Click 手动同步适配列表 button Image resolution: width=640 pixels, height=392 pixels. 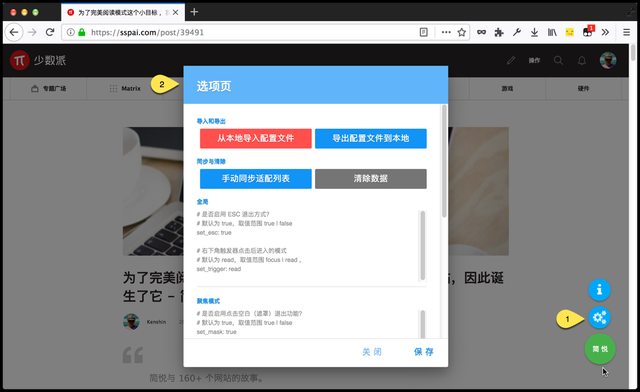point(256,179)
